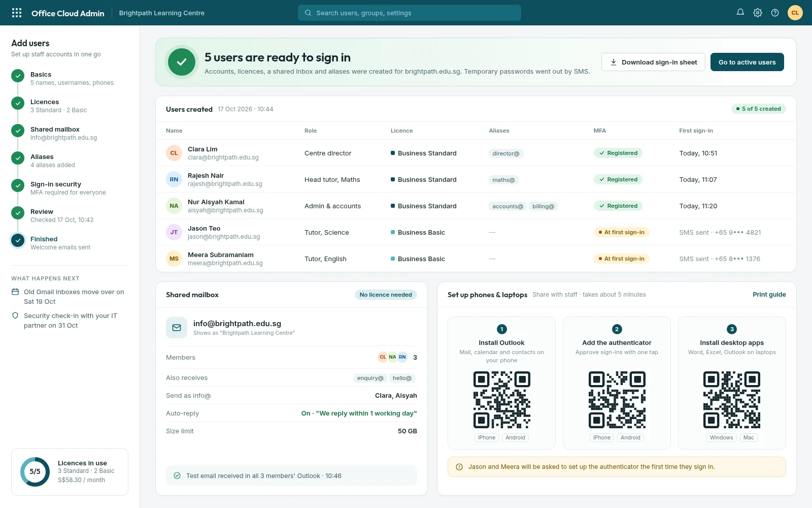Go to active users

pyautogui.click(x=747, y=62)
